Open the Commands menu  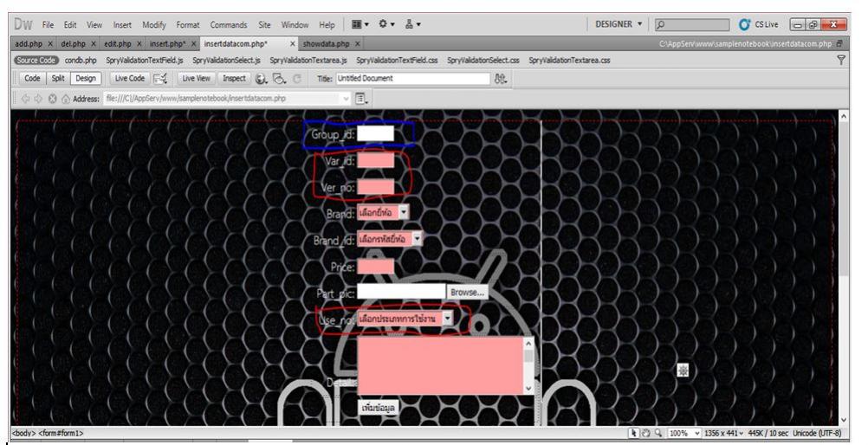point(229,25)
